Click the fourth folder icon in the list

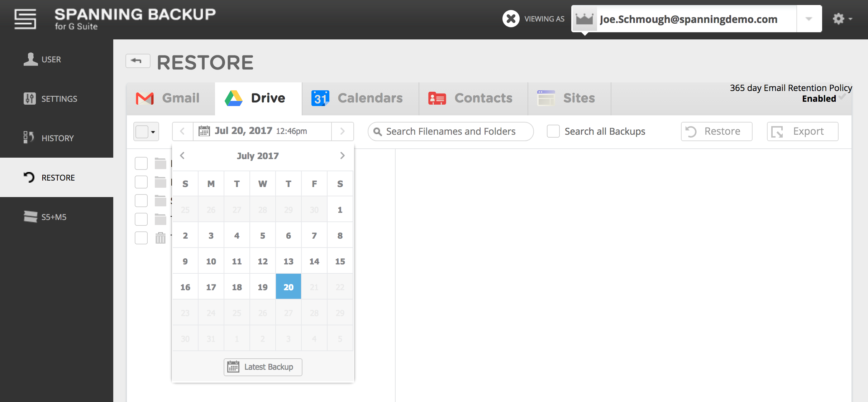[x=161, y=219]
